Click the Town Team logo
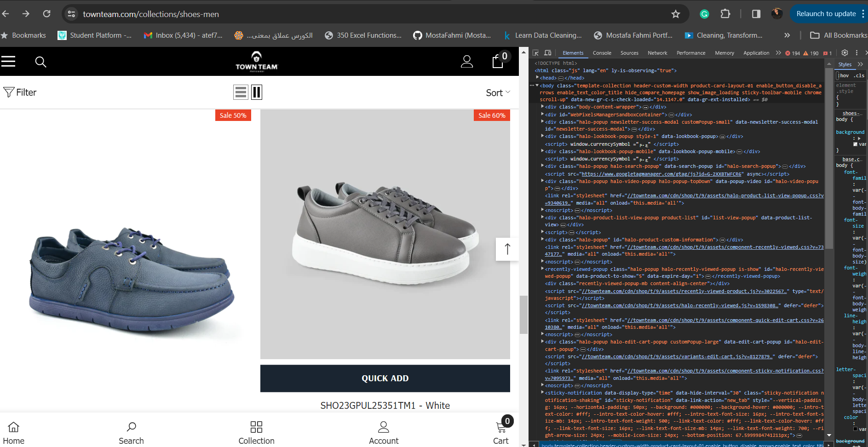 [256, 61]
